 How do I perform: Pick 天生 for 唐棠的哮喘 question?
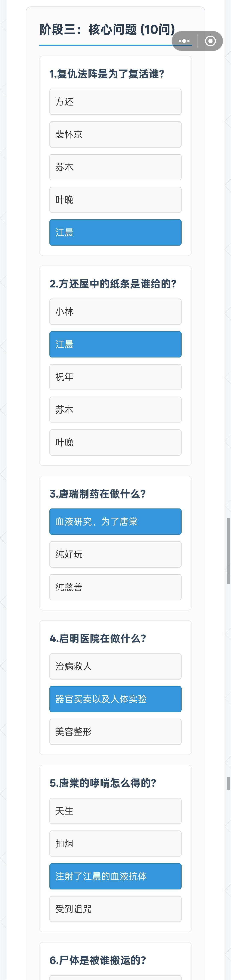(115, 811)
